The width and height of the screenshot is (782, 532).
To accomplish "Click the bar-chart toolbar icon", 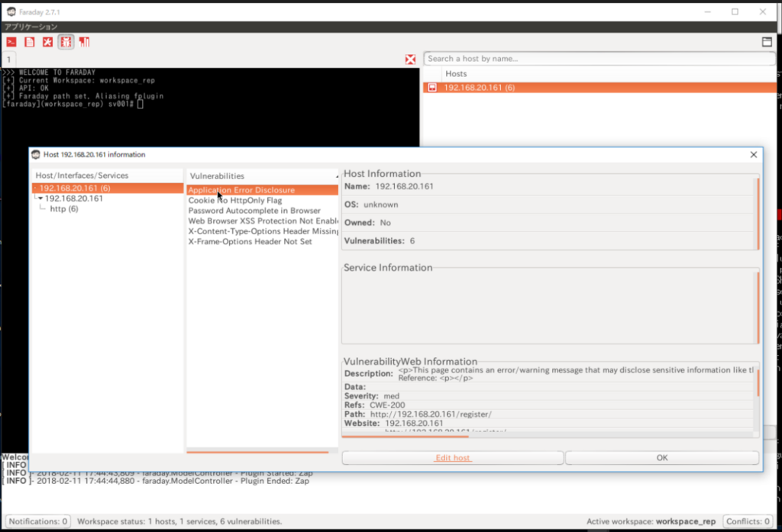I will [84, 42].
